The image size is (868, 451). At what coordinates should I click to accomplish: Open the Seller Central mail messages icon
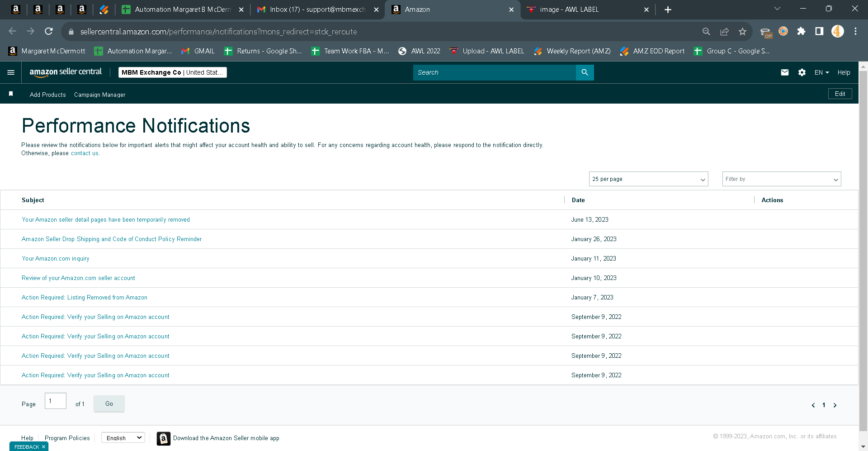[x=785, y=72]
